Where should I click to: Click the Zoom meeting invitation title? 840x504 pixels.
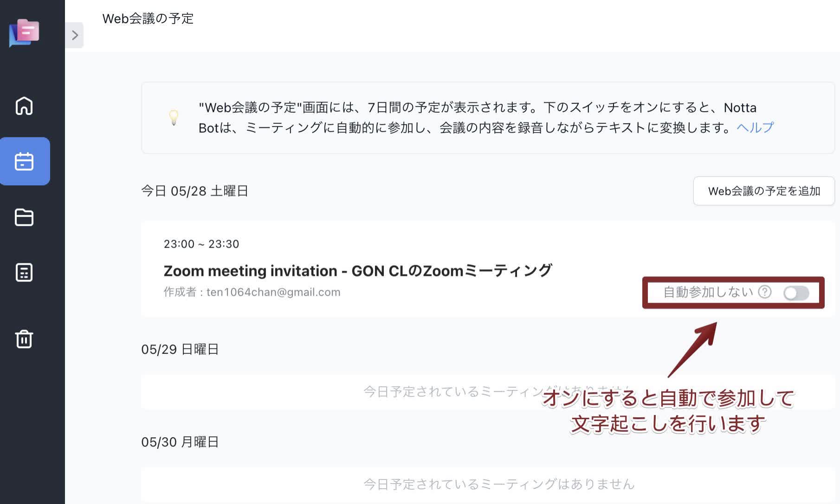pos(358,270)
